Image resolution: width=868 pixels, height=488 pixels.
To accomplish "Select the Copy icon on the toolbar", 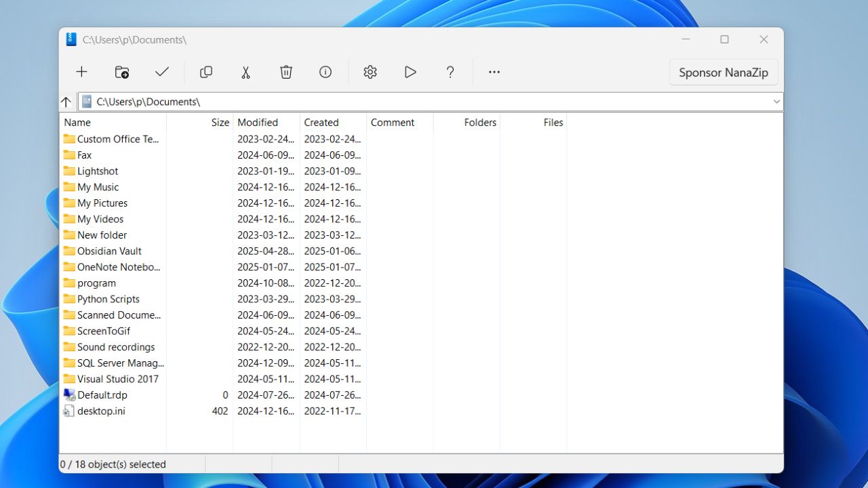I will click(x=206, y=72).
